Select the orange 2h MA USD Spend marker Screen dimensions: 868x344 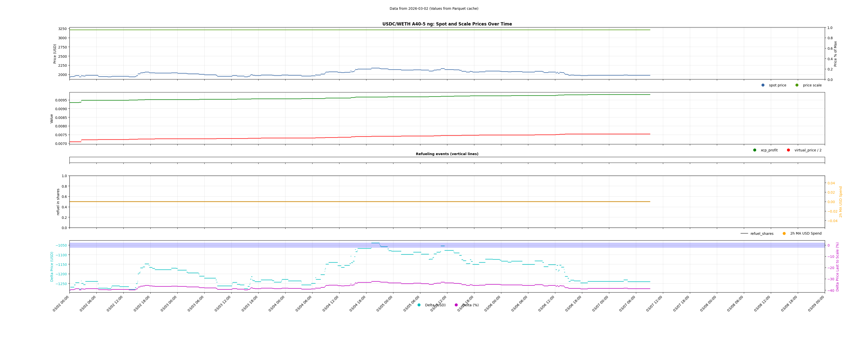tap(784, 234)
